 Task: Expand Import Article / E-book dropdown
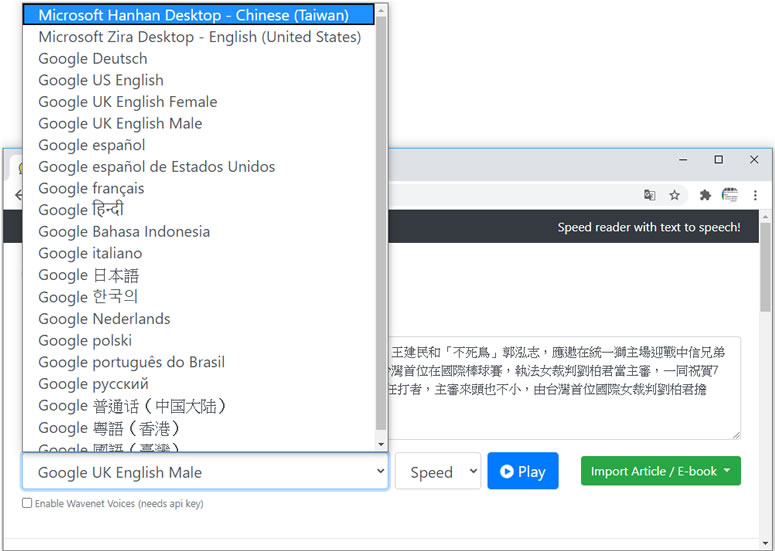(x=660, y=471)
